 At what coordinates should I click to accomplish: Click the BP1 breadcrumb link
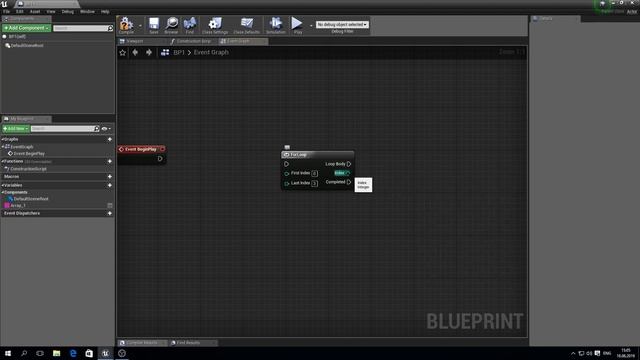point(179,52)
